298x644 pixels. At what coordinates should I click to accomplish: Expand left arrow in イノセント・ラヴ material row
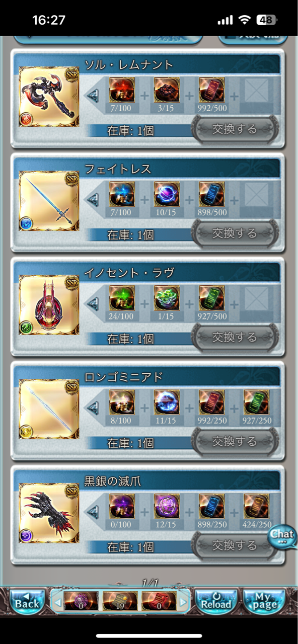[92, 303]
